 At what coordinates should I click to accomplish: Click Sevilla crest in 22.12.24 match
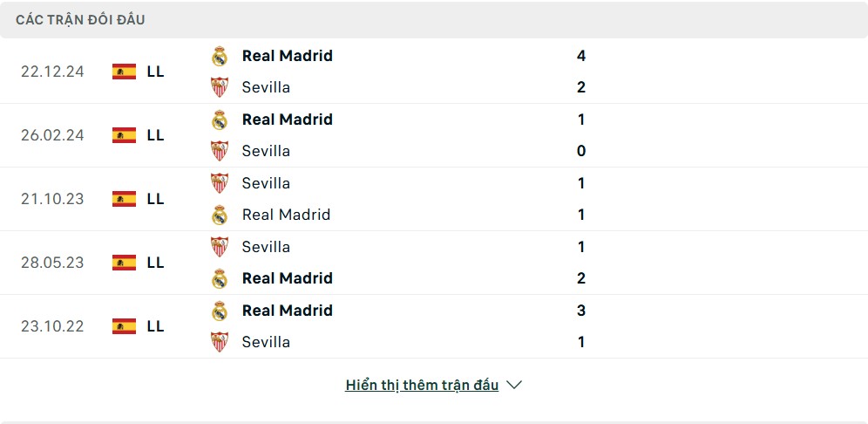click(x=220, y=87)
